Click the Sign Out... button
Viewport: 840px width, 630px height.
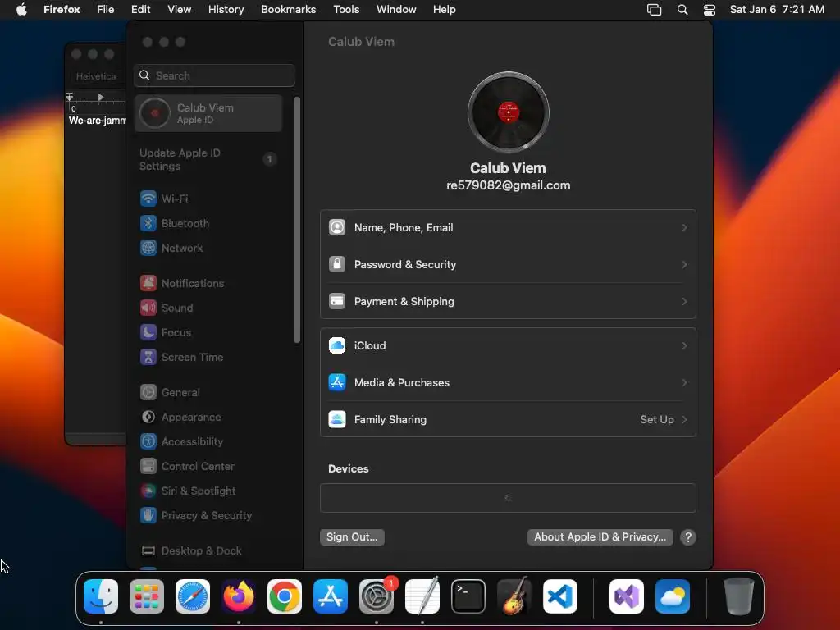(x=352, y=537)
